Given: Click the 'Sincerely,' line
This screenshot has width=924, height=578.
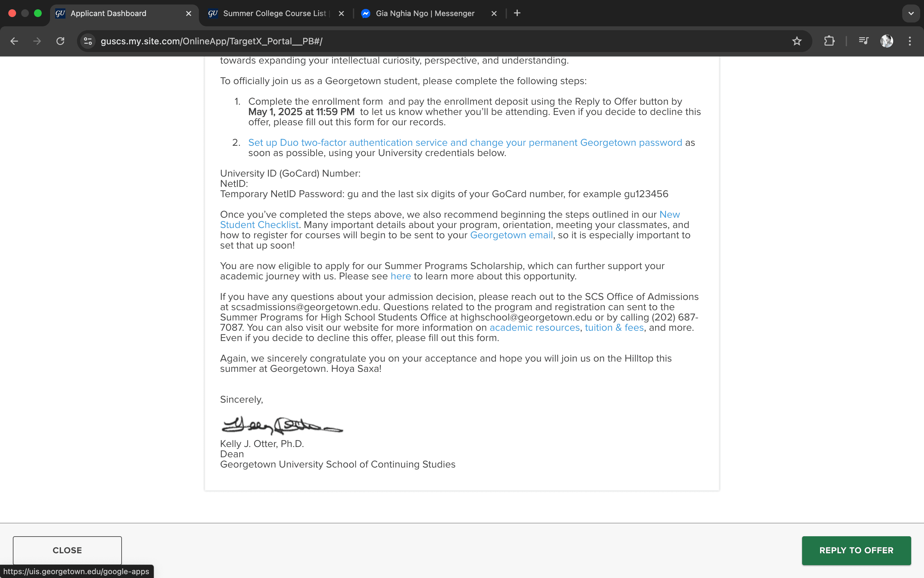Looking at the screenshot, I should 241,400.
